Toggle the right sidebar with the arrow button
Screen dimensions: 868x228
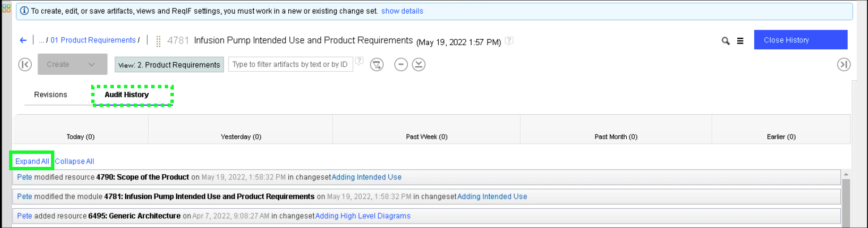844,64
